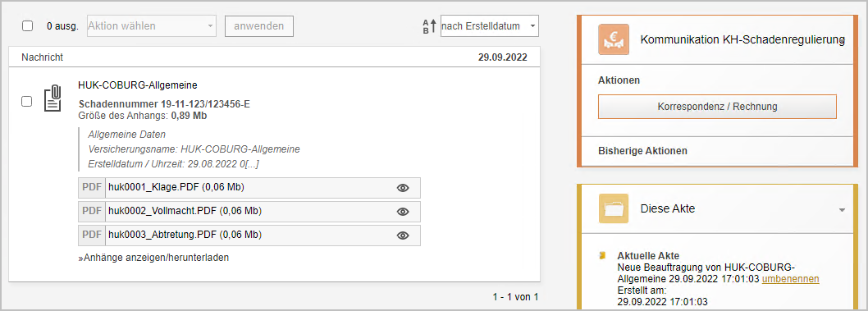Click the yellow folder icon beside Diese Akte
The width and height of the screenshot is (868, 311).
click(614, 208)
